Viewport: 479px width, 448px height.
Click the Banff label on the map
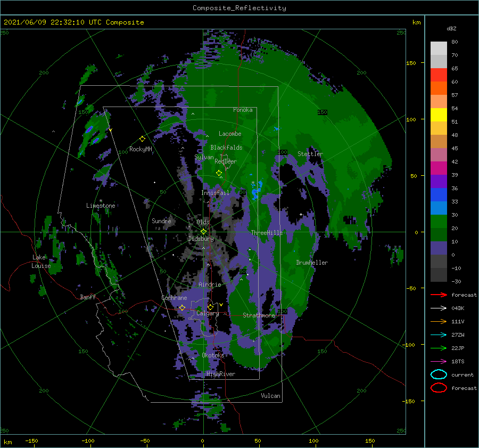88,297
